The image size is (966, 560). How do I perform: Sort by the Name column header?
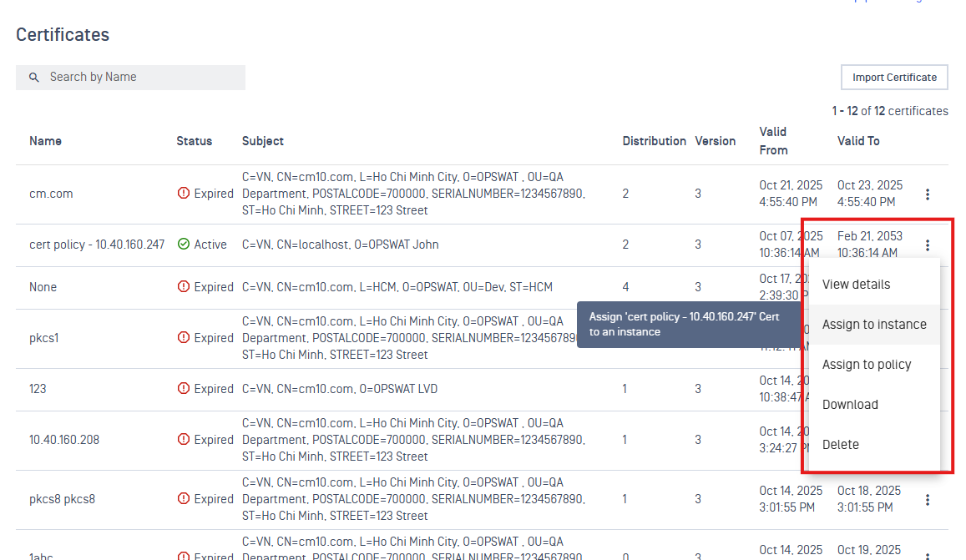(x=45, y=141)
